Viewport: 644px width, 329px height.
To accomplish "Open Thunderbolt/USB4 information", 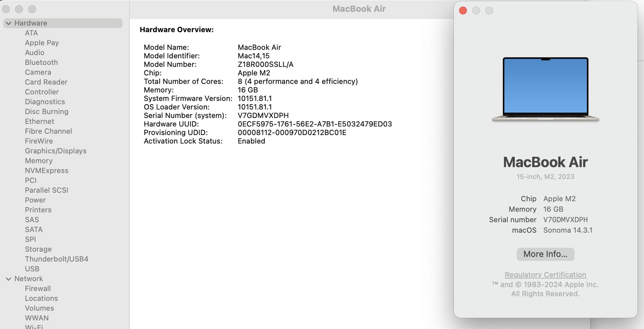I will coord(57,259).
